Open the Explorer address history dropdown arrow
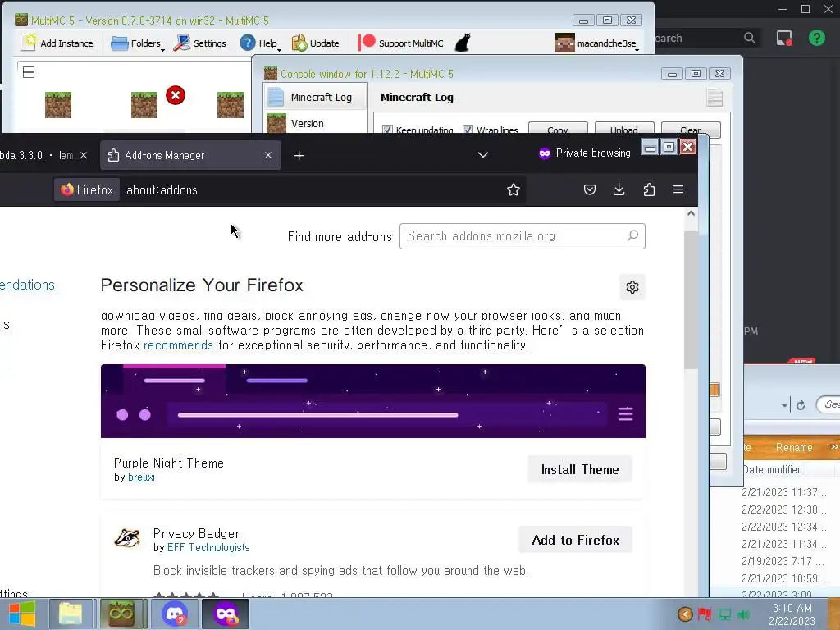 coord(784,405)
